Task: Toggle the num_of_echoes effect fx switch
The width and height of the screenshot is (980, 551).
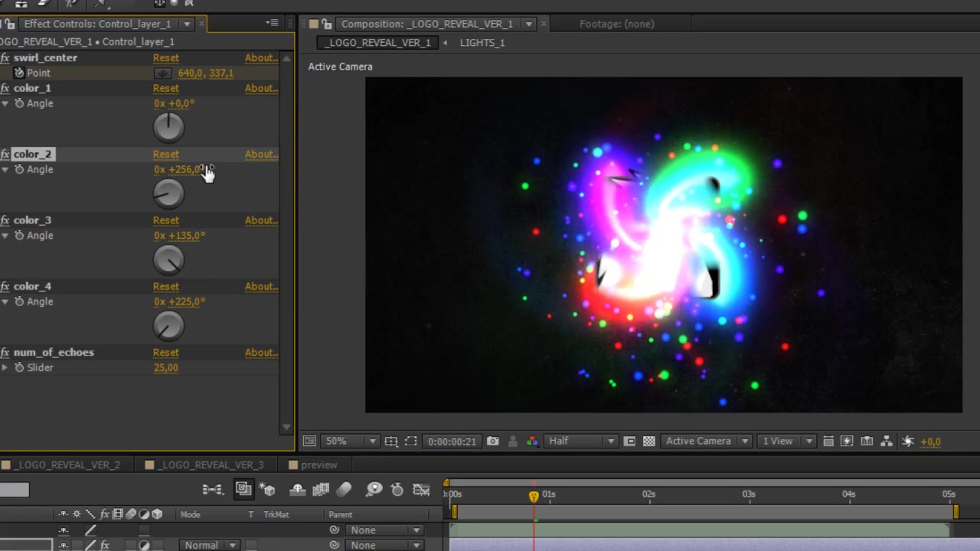Action: coord(5,352)
